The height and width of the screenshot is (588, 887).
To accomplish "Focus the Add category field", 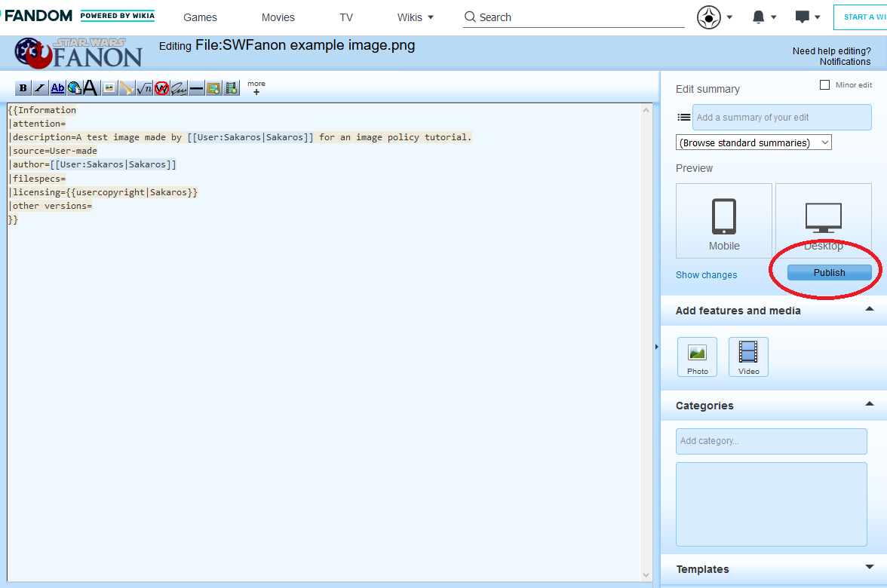I will click(x=771, y=441).
